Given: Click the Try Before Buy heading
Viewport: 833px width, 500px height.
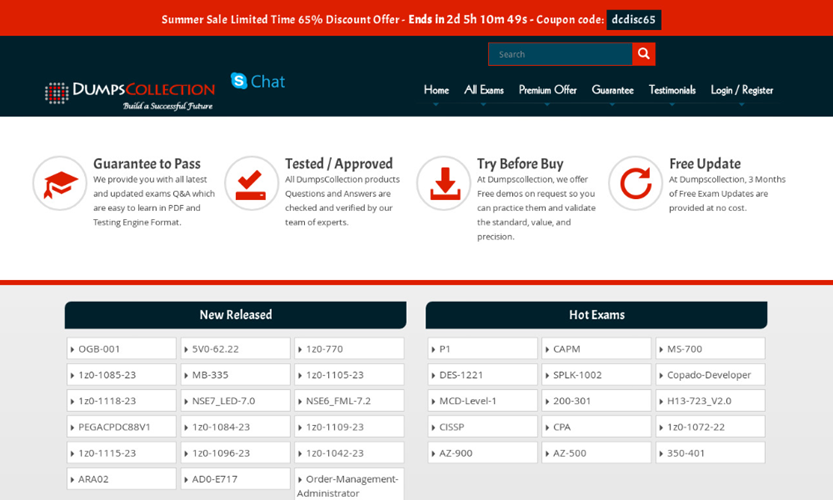Looking at the screenshot, I should (520, 164).
